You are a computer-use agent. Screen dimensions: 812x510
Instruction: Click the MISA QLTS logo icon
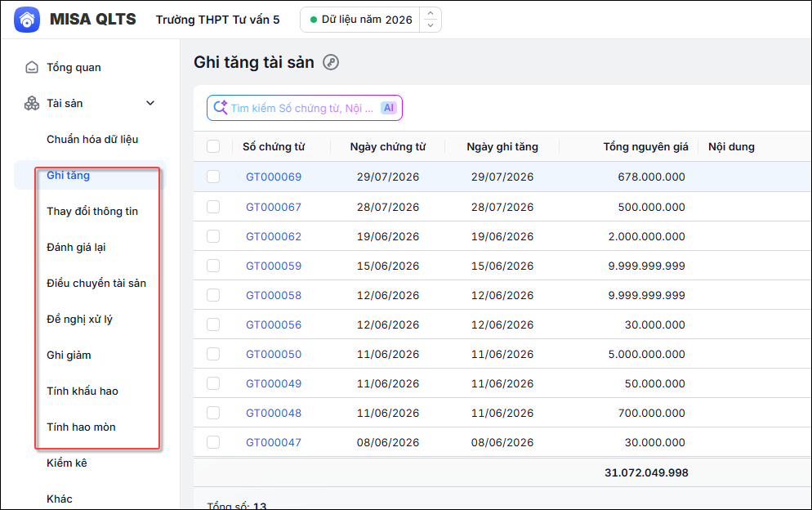[27, 20]
